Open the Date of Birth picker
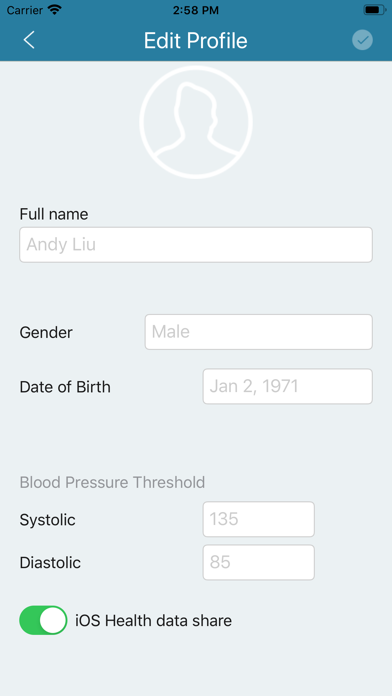This screenshot has width=392, height=696. coord(288,386)
